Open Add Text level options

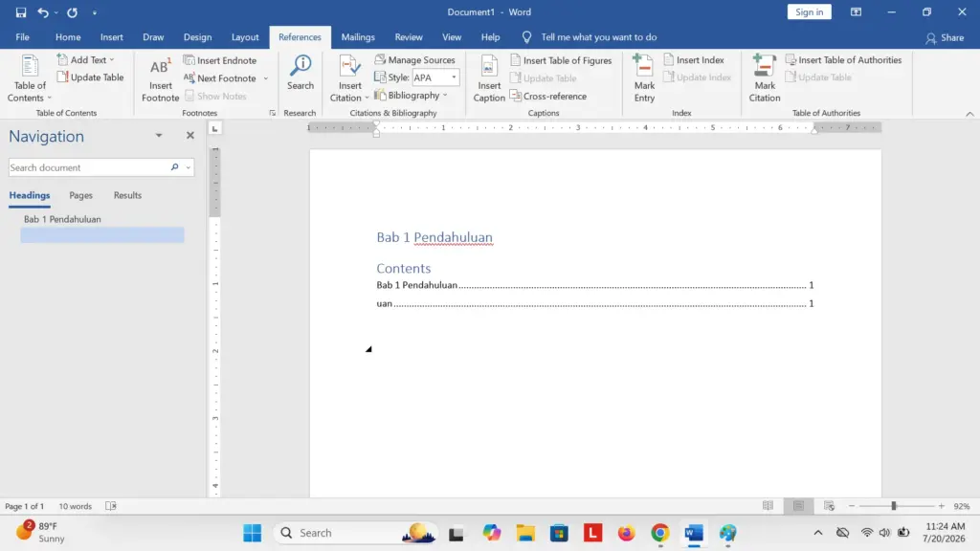[86, 60]
